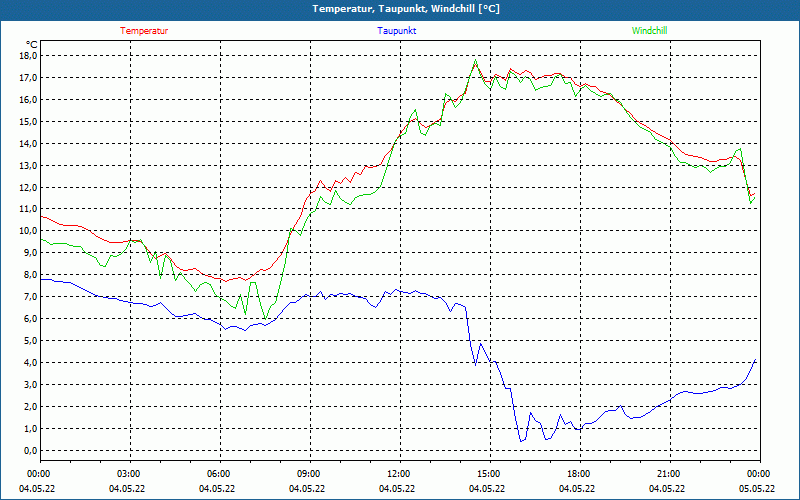Click the 7,0 y-axis label

[x=30, y=296]
